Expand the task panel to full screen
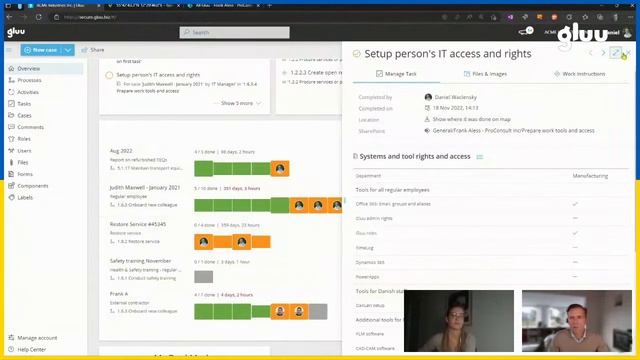640x360 pixels. [x=616, y=52]
